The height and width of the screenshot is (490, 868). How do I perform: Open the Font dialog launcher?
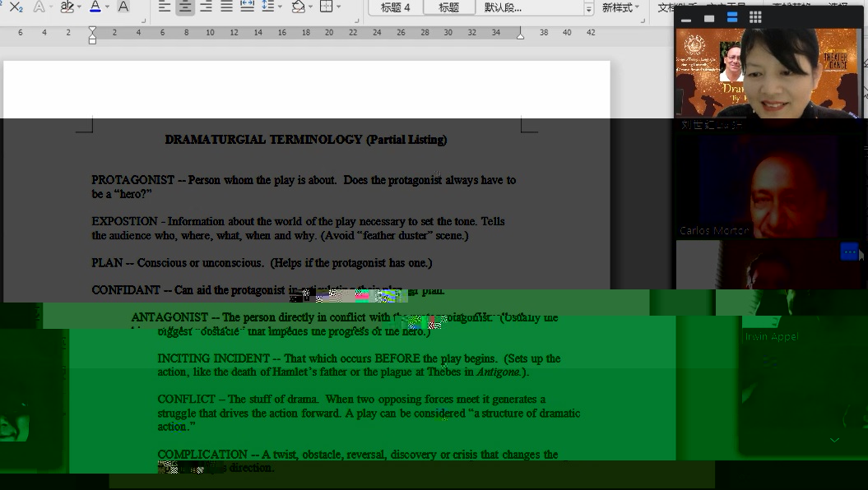coord(144,21)
